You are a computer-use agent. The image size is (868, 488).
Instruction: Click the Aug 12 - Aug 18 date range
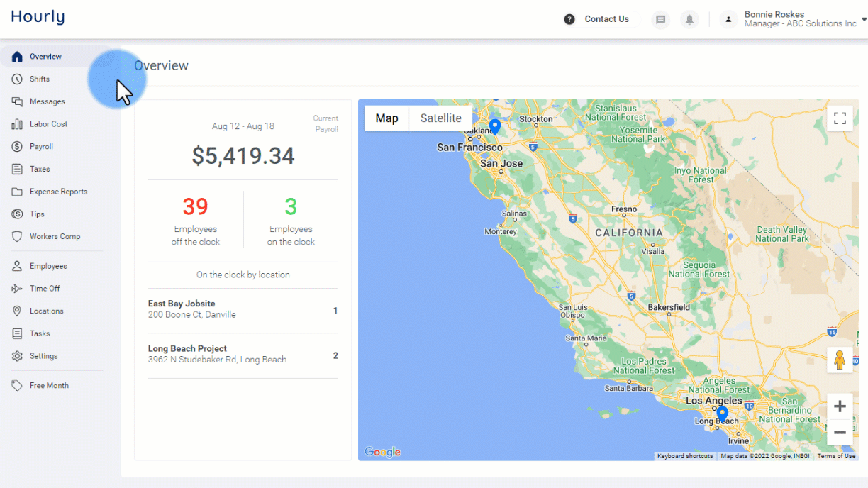coord(243,126)
